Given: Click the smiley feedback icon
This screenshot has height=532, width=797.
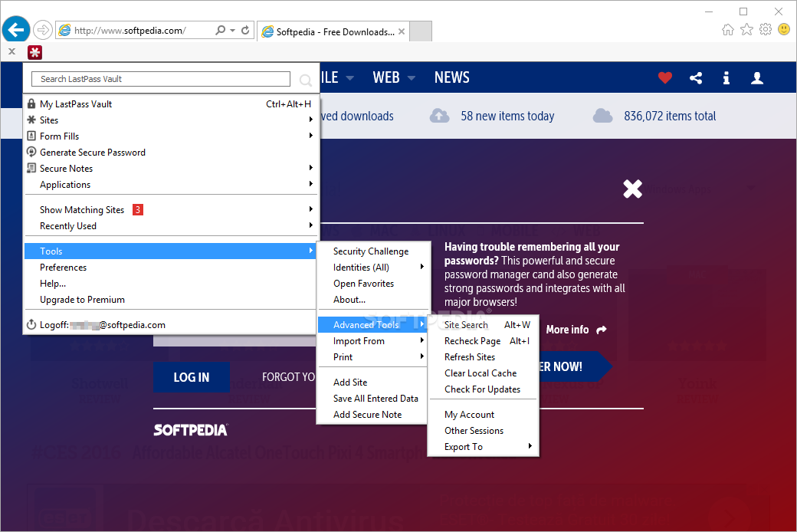Looking at the screenshot, I should point(784,29).
